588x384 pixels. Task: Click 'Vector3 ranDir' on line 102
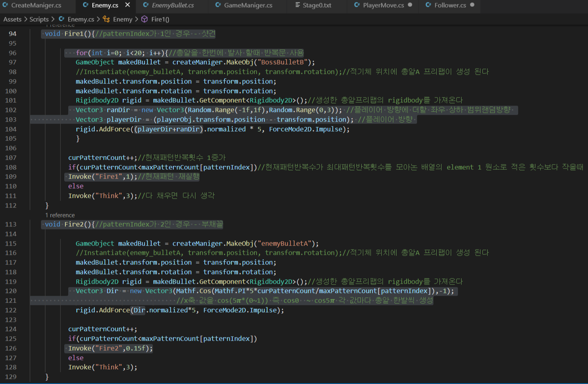coord(103,110)
